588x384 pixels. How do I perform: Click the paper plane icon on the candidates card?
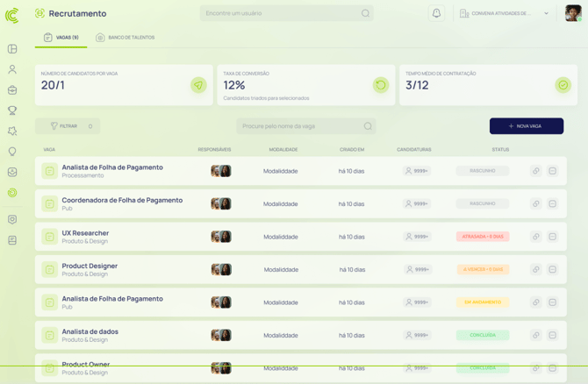click(x=198, y=85)
